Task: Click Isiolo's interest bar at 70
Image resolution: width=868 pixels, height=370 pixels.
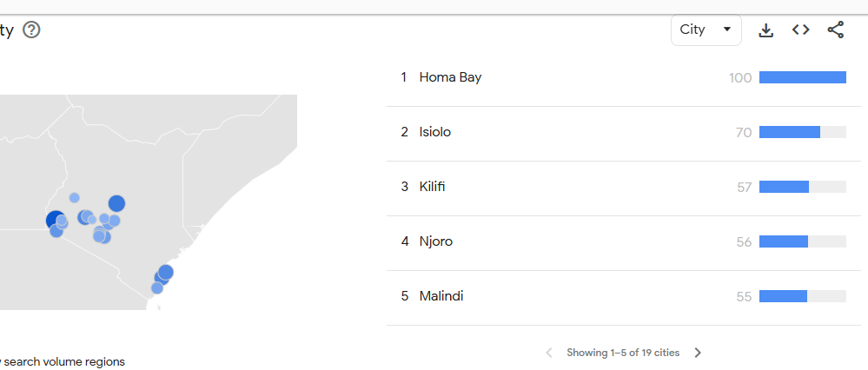Action: tap(789, 132)
